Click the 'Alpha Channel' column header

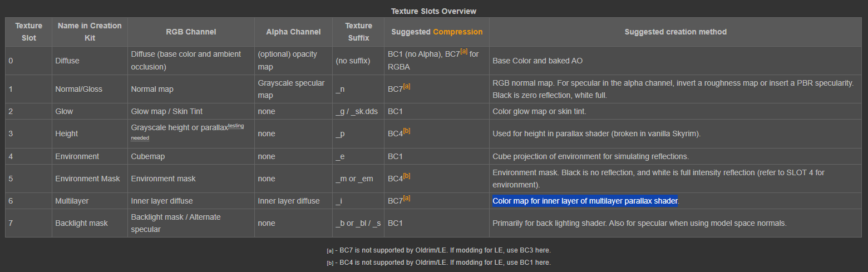coord(293,32)
